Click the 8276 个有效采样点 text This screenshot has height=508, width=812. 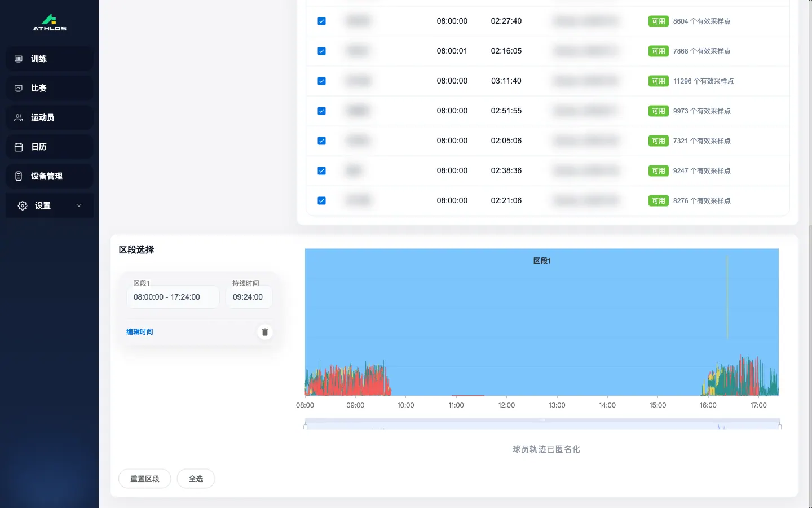[701, 200]
